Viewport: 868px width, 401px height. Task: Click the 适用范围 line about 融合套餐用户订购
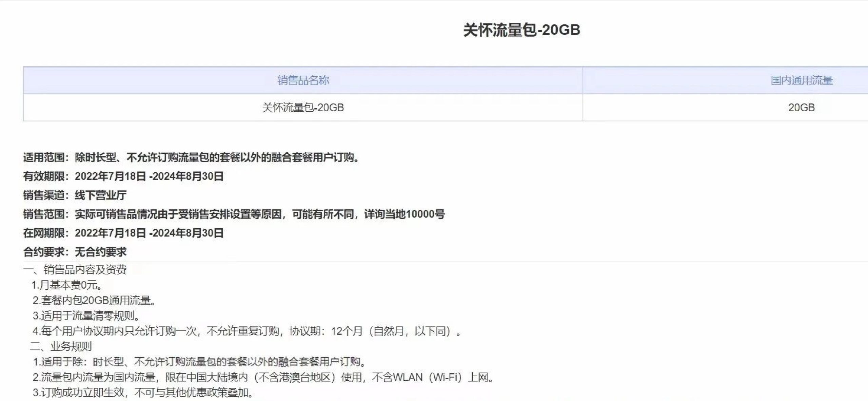pos(192,157)
